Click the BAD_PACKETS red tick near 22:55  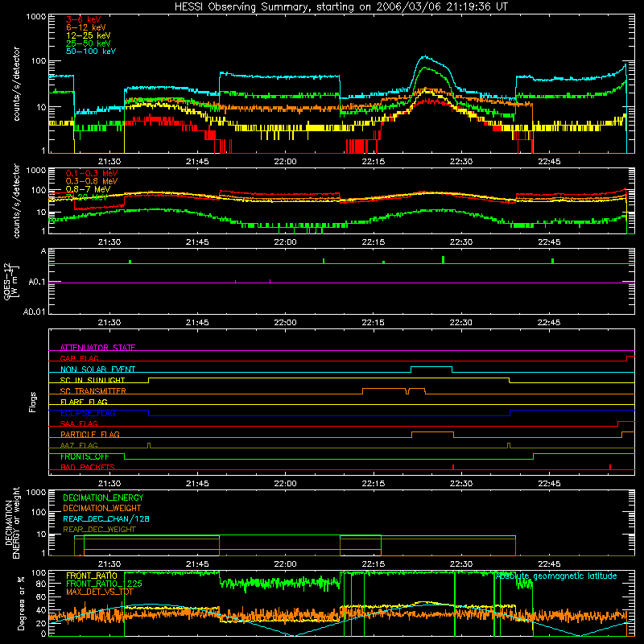click(610, 467)
